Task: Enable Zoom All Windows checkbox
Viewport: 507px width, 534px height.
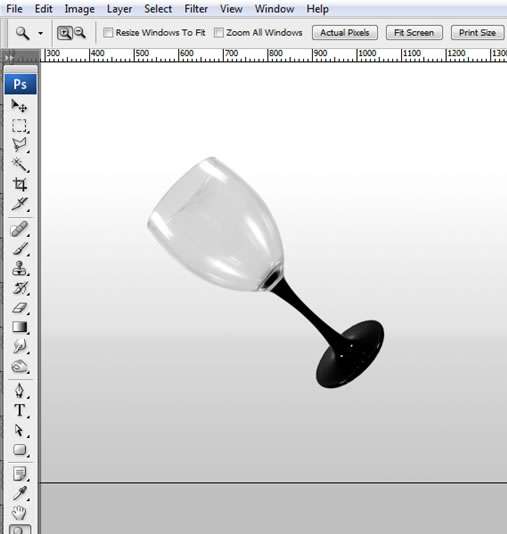Action: [219, 33]
